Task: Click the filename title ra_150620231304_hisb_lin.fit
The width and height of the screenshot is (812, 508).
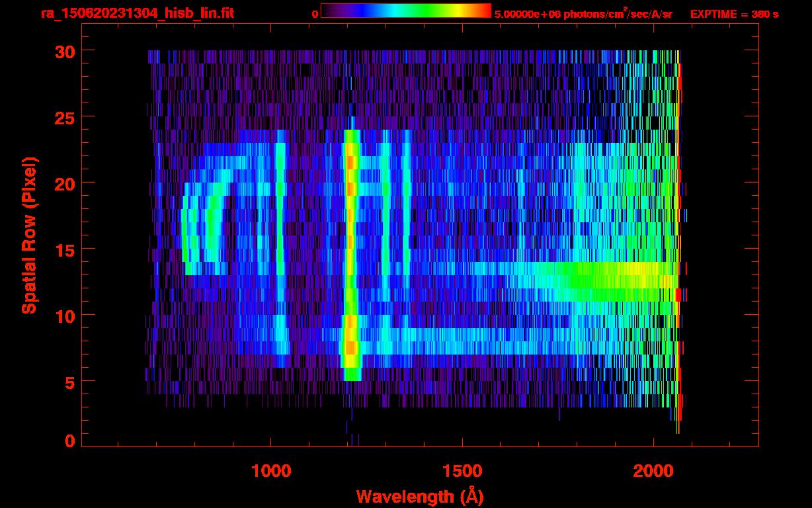Action: coord(137,13)
